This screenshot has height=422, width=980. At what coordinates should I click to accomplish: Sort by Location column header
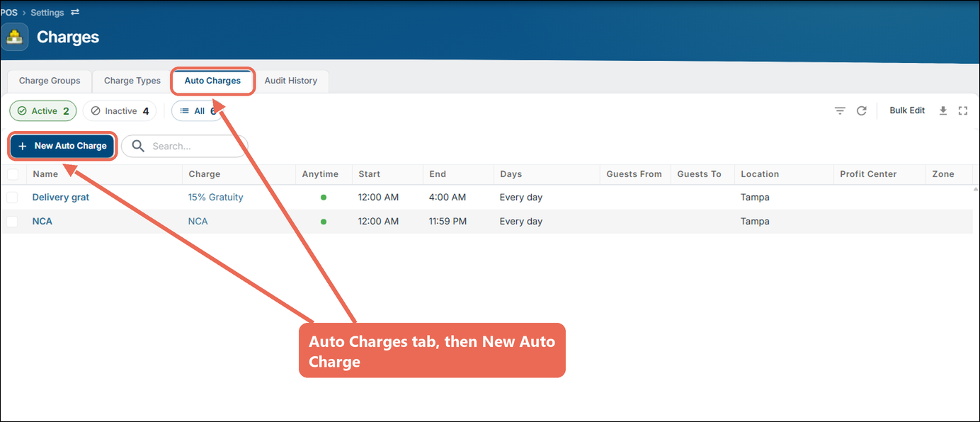(760, 174)
